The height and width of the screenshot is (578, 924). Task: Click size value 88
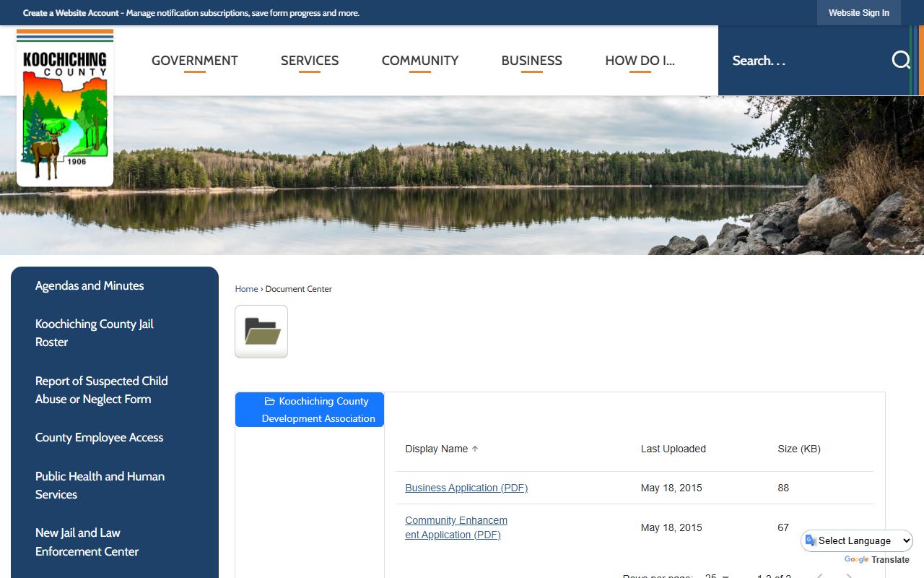pos(783,488)
